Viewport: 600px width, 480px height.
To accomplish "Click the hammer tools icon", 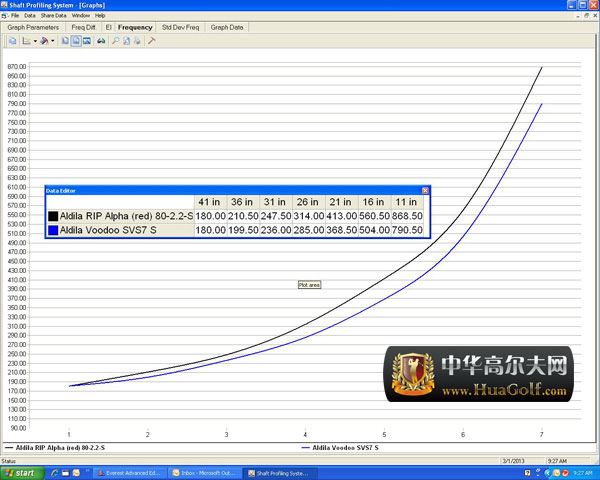I will coord(151,41).
